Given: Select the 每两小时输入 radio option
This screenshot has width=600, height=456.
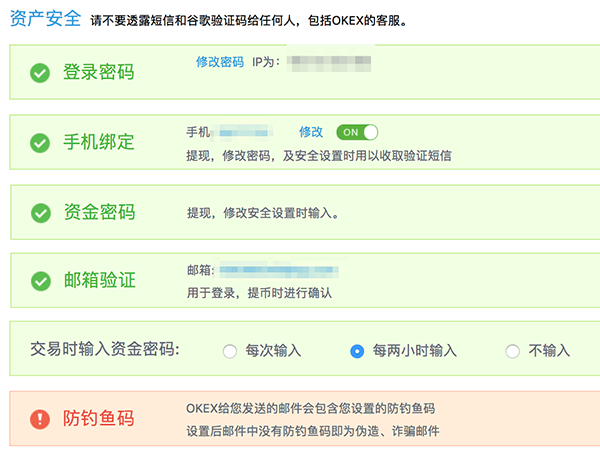Looking at the screenshot, I should (357, 351).
